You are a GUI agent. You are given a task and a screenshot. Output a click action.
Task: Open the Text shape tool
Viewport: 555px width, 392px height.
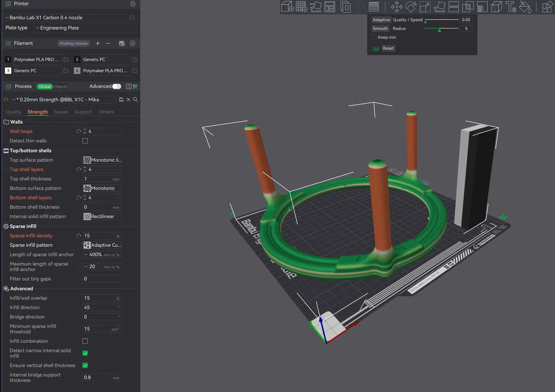pyautogui.click(x=511, y=7)
